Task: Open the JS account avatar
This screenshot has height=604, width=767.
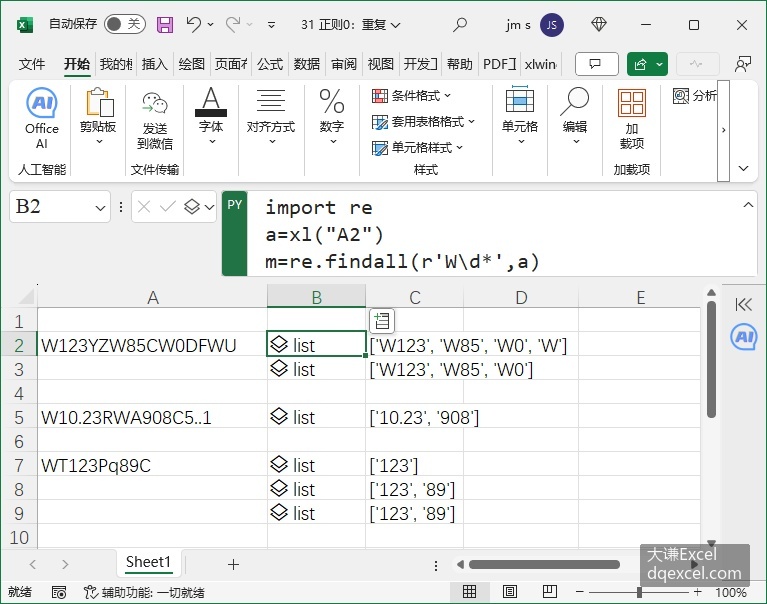Action: tap(552, 25)
